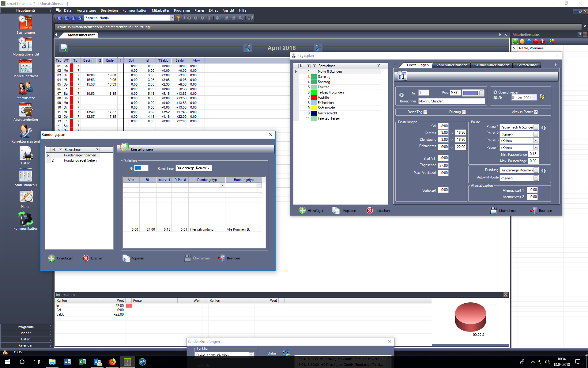Open the Rundung dropdown in Tagesplan
Image resolution: width=588 pixels, height=368 pixels.
coord(536,170)
